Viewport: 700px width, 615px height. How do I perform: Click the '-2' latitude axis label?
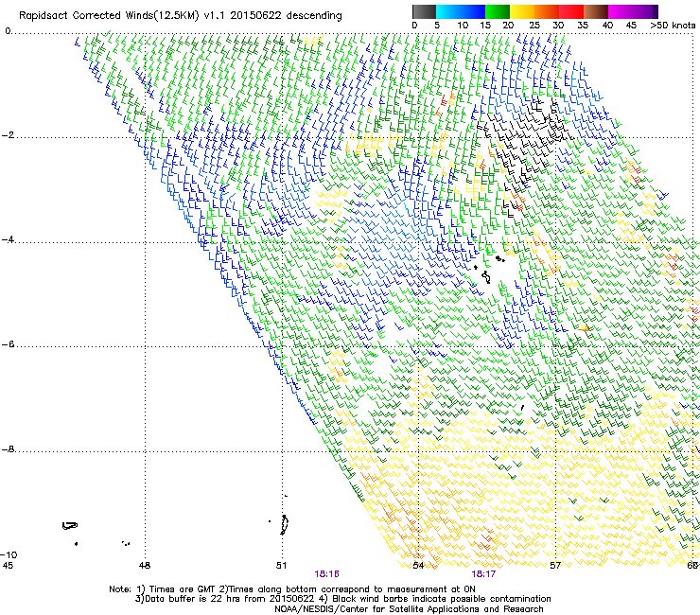(x=8, y=135)
